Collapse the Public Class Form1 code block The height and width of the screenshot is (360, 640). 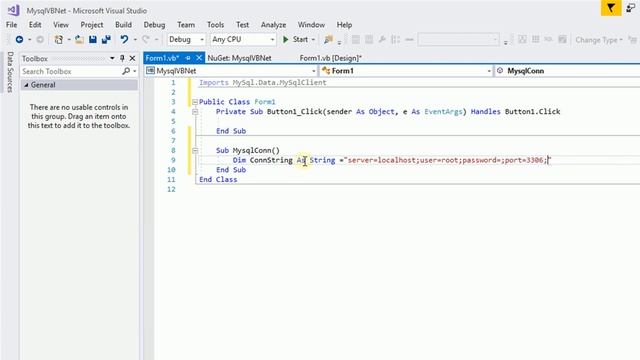coord(195,102)
